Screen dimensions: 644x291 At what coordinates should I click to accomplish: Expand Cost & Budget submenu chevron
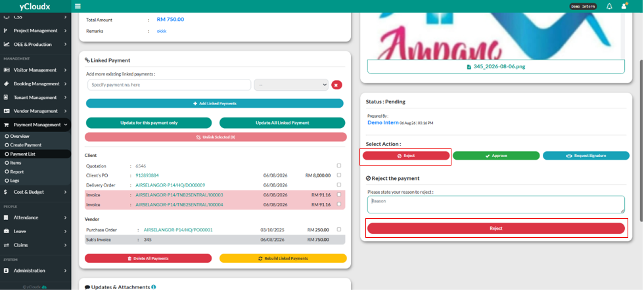pos(65,192)
